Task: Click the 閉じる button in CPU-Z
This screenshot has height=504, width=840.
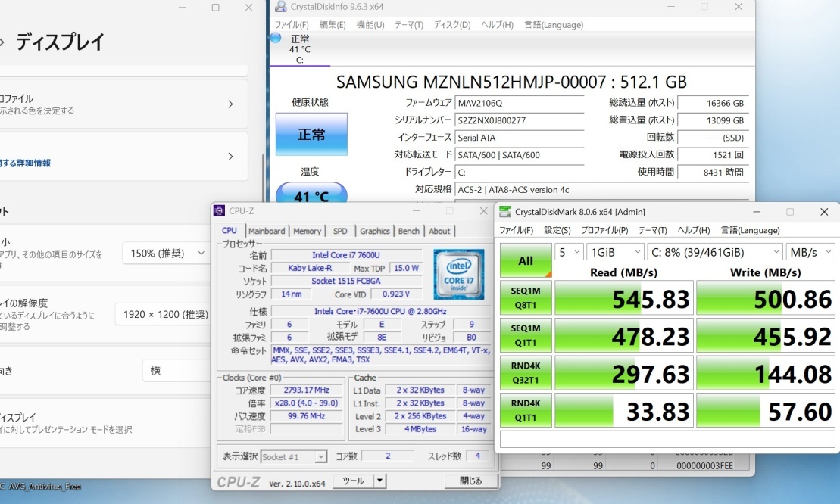Action: [470, 481]
